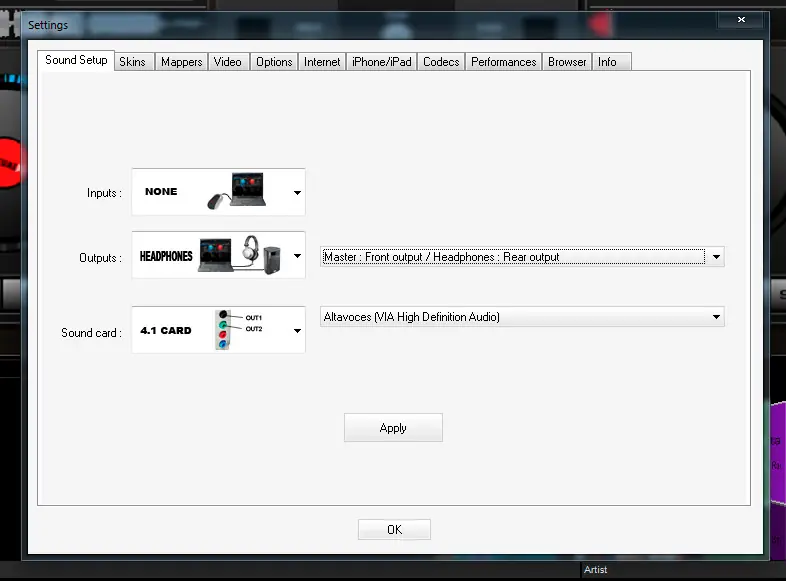Expand the Sound card 4.1 CARD dropdown arrow
Viewport: 786px width, 581px height.
pyautogui.click(x=297, y=331)
